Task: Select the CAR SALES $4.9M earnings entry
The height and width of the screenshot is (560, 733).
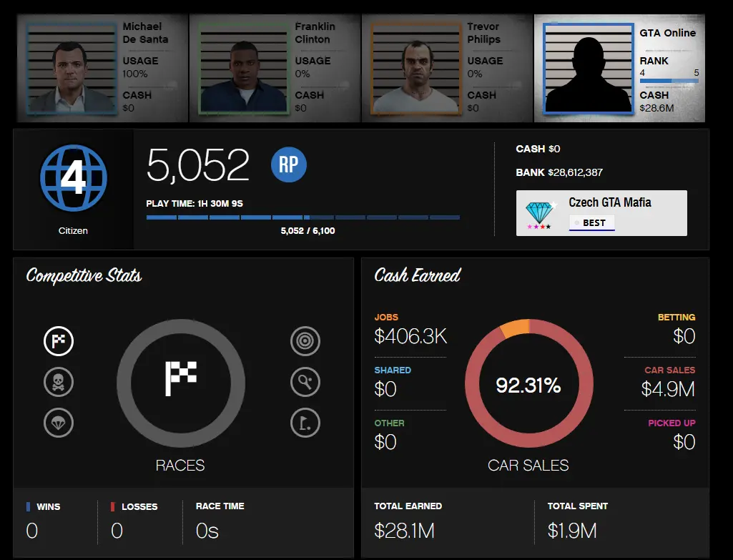Action: tap(668, 383)
